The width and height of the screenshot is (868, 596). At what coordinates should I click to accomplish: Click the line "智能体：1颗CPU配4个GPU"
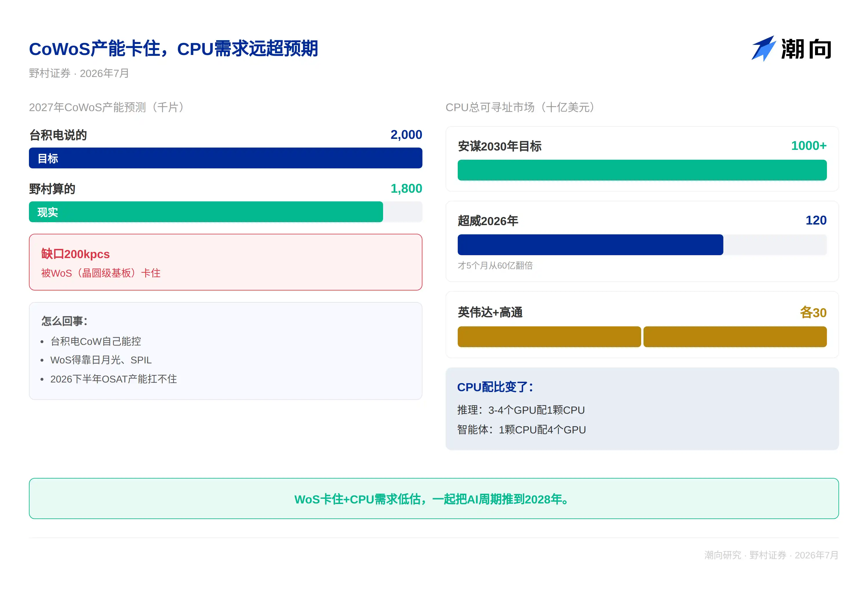point(521,429)
